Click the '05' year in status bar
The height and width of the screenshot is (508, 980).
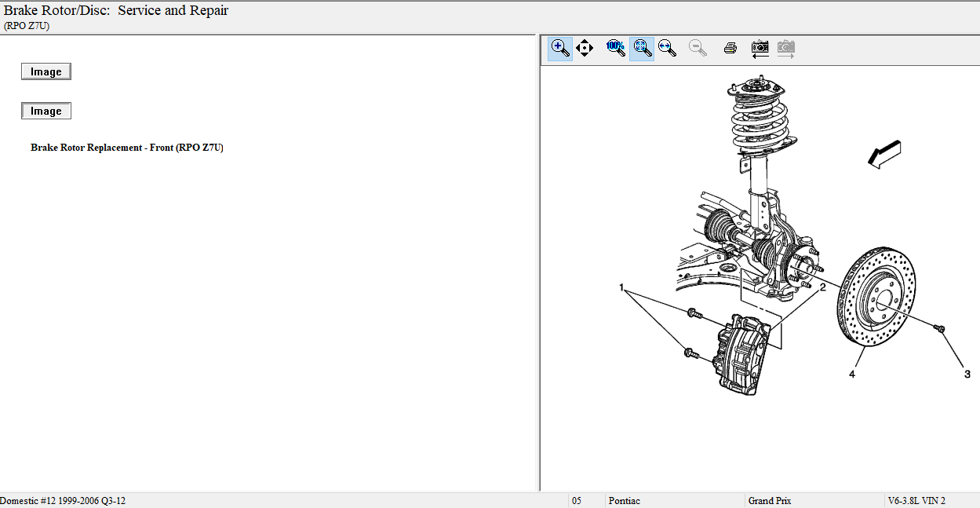click(x=577, y=501)
